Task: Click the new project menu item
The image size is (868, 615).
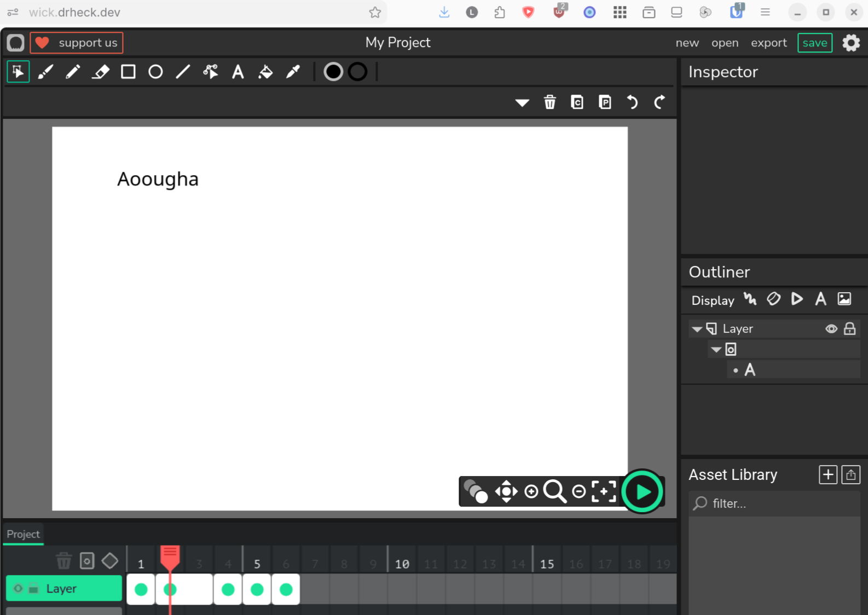Action: coord(687,43)
